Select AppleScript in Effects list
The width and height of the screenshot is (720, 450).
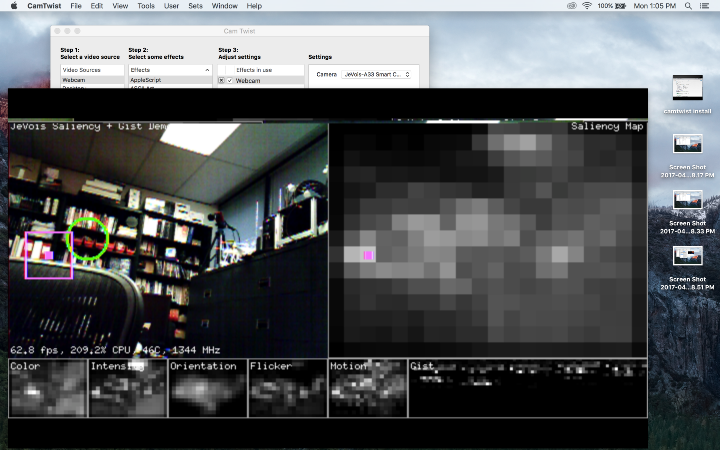tap(170, 80)
